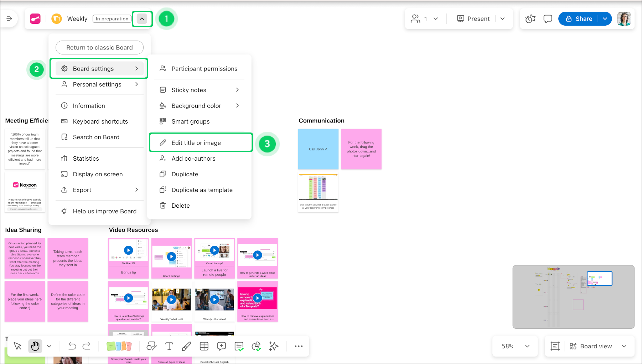Click the undo arrow icon
The height and width of the screenshot is (364, 642).
72,346
